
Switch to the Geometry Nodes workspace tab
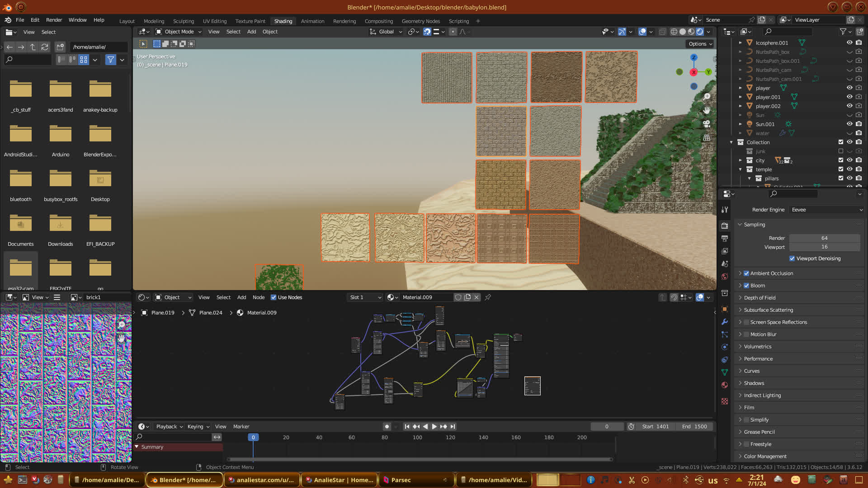pyautogui.click(x=420, y=21)
